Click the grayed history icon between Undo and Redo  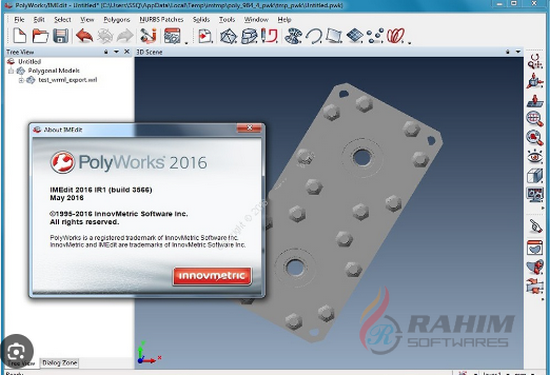click(105, 36)
